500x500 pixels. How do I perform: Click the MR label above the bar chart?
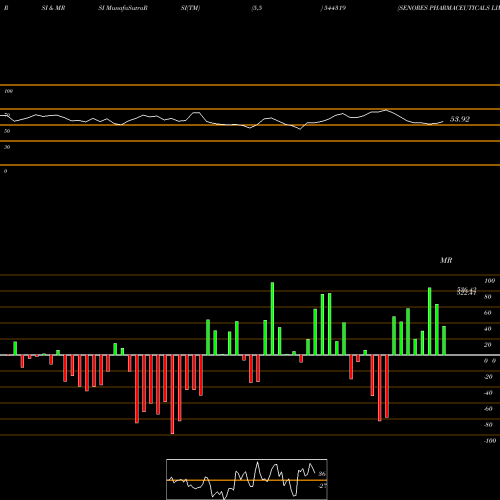(x=446, y=260)
